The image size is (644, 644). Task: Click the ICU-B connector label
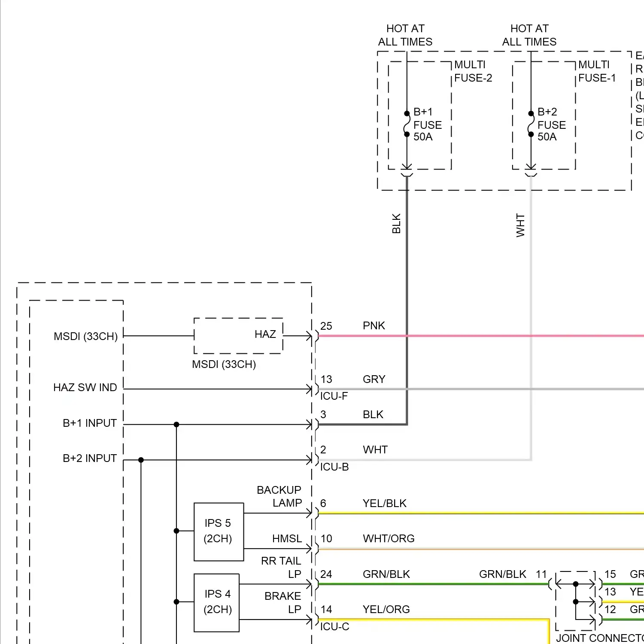[334, 467]
